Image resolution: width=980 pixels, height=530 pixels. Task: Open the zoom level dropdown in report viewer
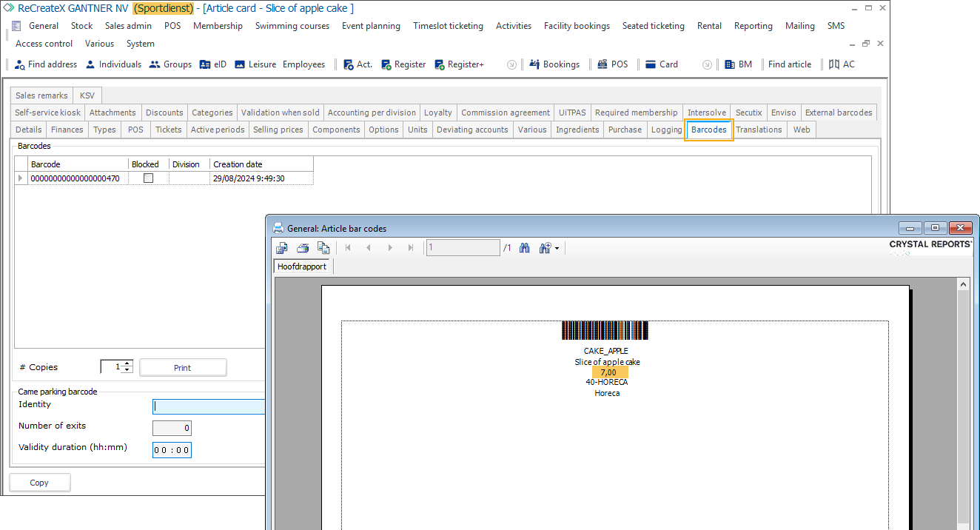(x=548, y=248)
